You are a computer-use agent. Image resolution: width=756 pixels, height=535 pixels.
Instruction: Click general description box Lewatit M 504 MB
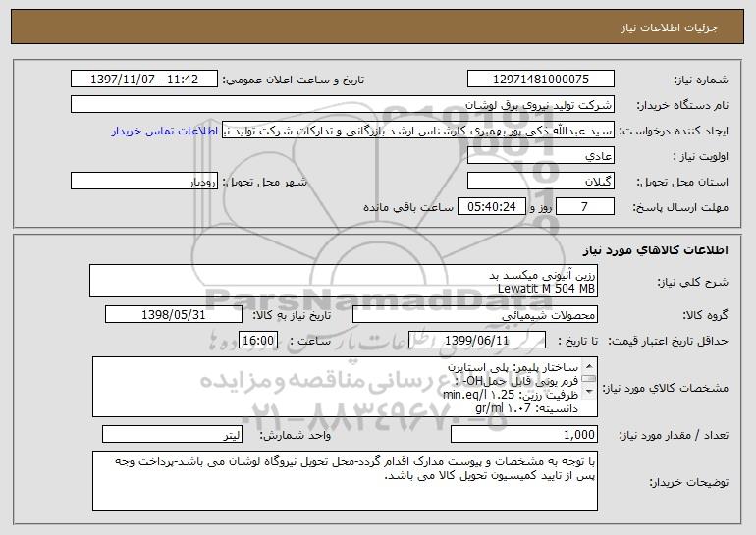coord(344,281)
